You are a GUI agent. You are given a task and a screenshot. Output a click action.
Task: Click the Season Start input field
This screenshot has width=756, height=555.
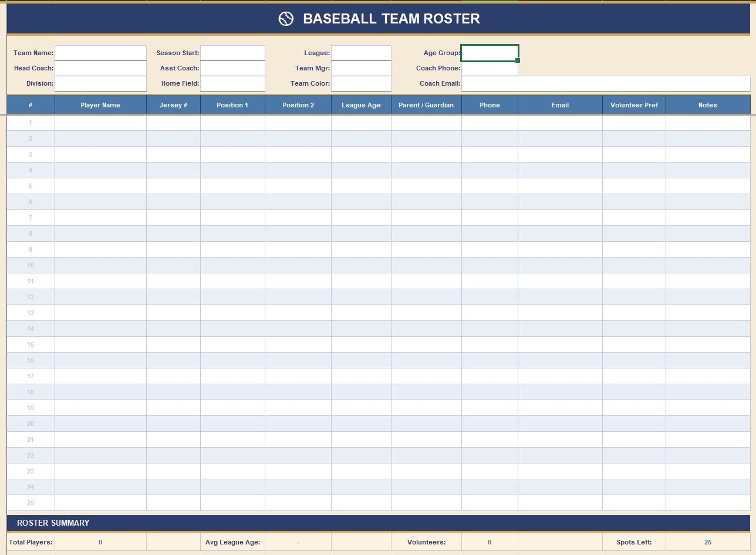point(232,53)
